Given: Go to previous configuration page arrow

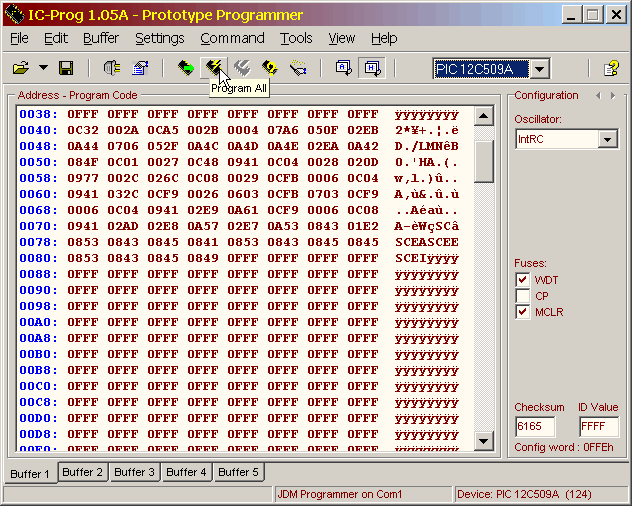Looking at the screenshot, I should (598, 96).
